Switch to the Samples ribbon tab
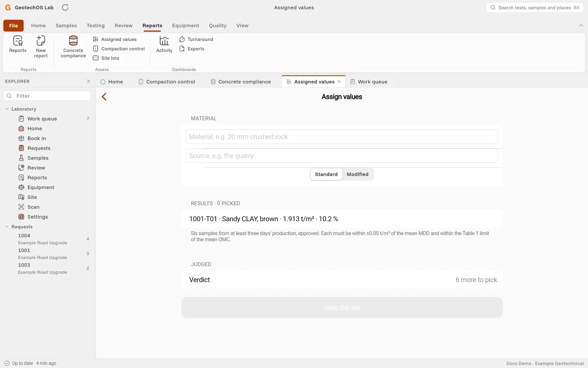588x368 pixels. coord(66,26)
